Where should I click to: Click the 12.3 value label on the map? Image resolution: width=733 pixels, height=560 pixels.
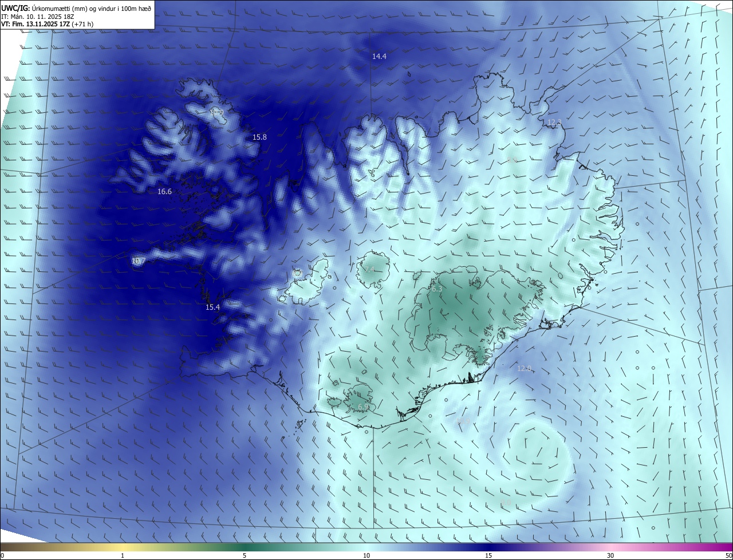[554, 123]
